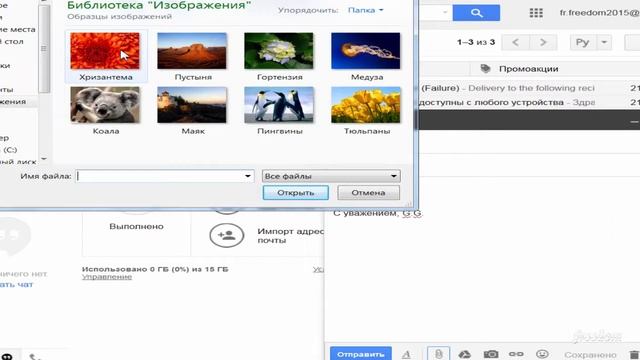Go to older messages with right arrow
640x360 pixels.
coord(543,42)
